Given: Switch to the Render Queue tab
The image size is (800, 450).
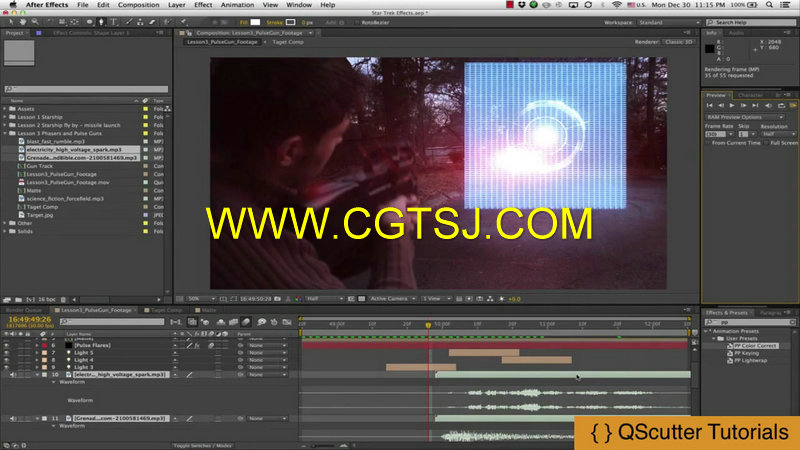Looking at the screenshot, I should point(24,310).
